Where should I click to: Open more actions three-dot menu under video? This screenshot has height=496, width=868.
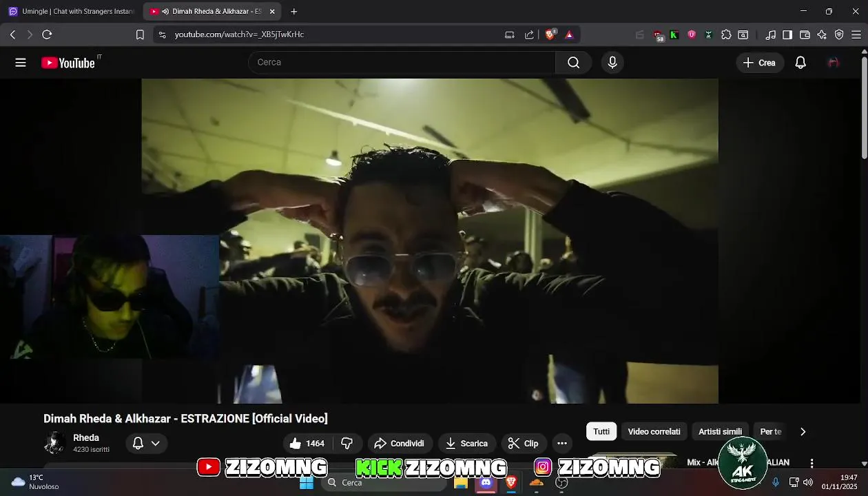click(562, 444)
